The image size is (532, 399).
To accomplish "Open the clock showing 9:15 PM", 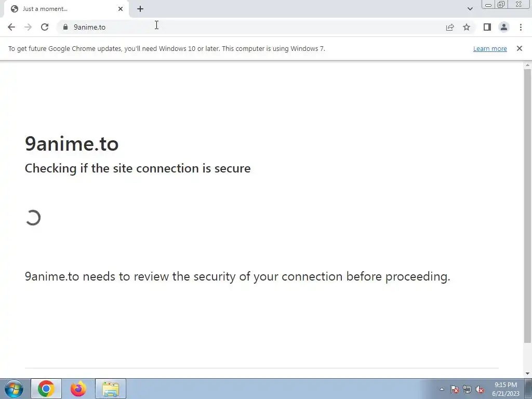I will tap(506, 389).
